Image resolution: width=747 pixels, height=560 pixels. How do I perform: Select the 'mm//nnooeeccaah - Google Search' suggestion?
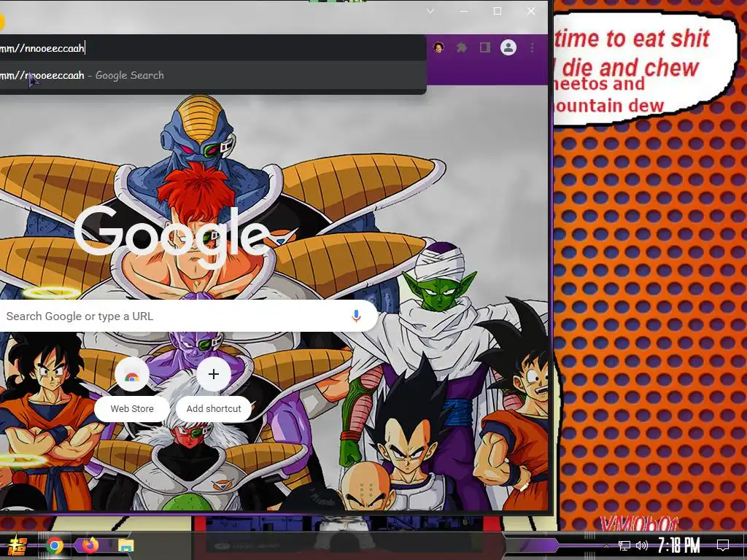(212, 75)
